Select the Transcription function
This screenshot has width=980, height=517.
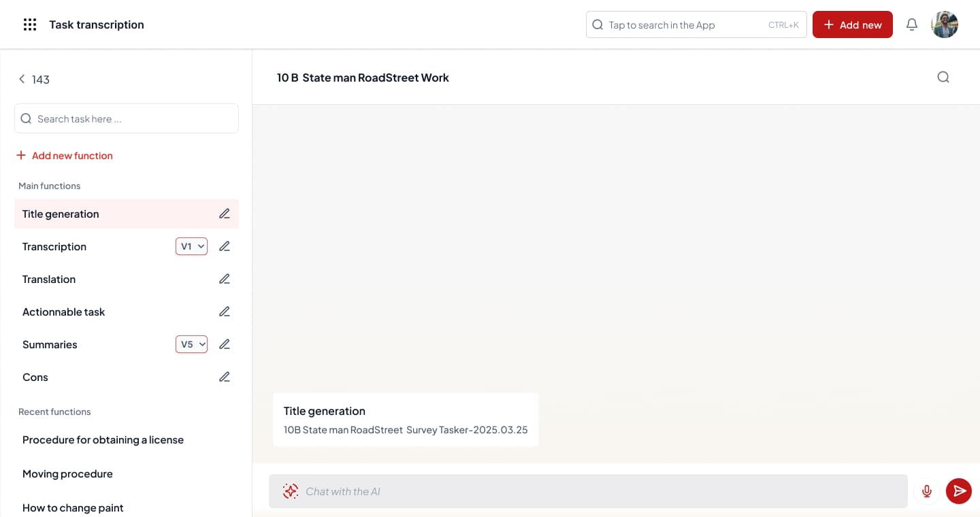tap(54, 246)
